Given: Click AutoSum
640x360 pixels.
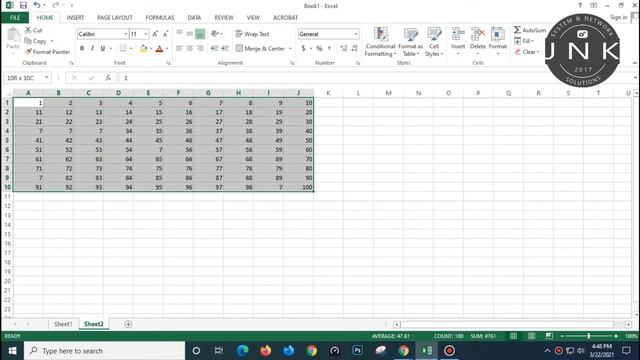Looking at the screenshot, I should coord(530,30).
